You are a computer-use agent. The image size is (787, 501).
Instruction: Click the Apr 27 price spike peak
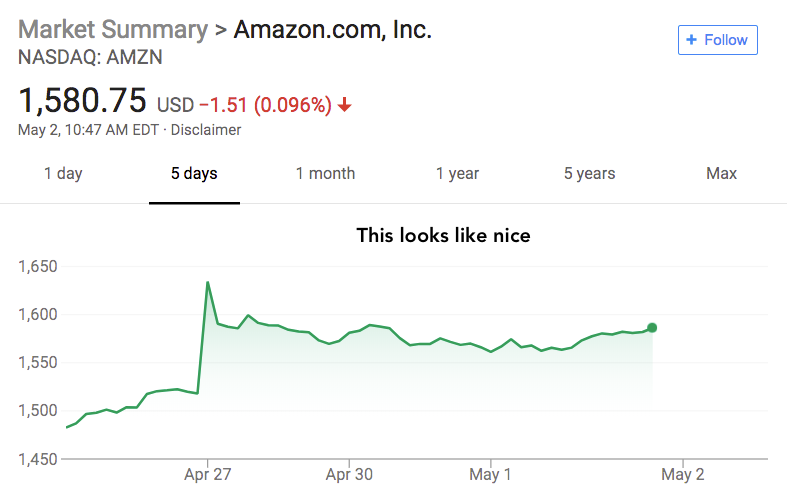(x=207, y=282)
